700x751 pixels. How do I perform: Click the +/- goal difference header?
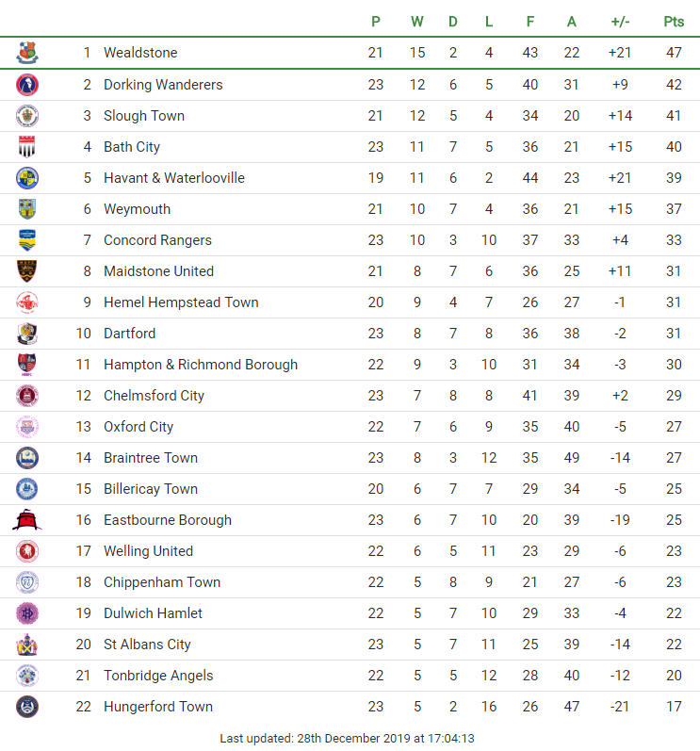click(620, 22)
